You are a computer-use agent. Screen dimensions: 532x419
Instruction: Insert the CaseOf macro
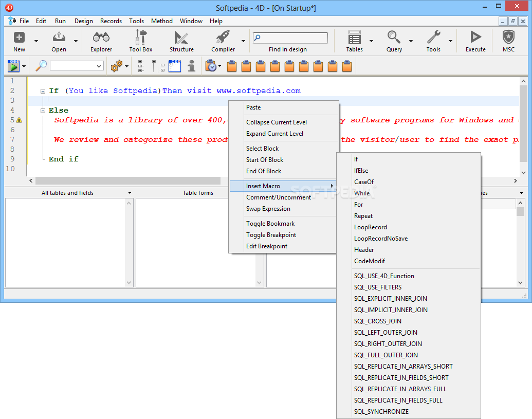409,182
